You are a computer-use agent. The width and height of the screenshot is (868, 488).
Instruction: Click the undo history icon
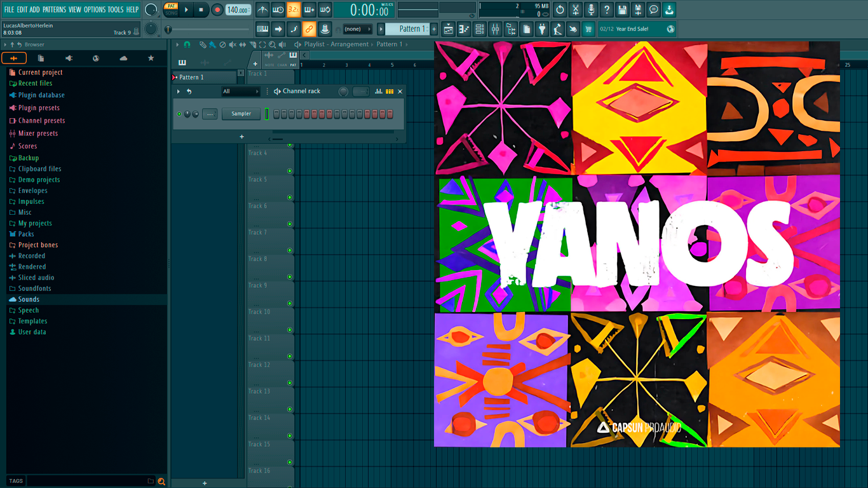tap(560, 10)
